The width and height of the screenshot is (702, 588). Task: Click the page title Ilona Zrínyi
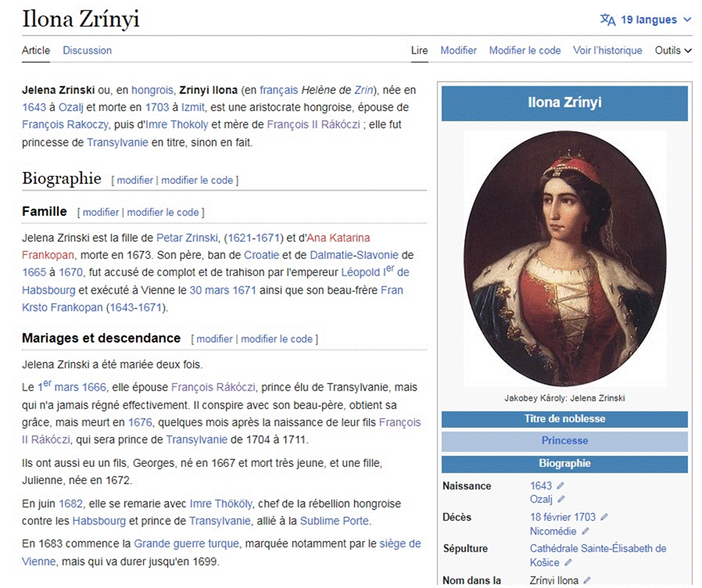[x=80, y=19]
